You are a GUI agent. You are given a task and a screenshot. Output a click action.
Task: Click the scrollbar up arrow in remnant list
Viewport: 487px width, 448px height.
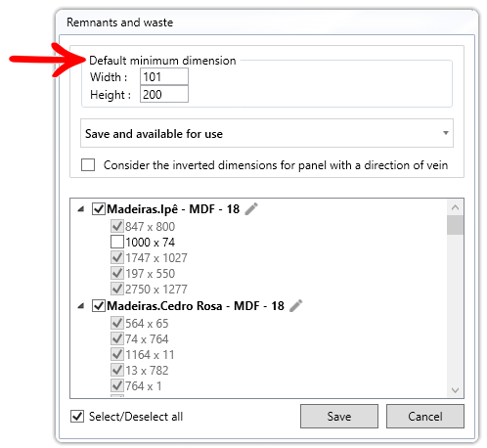(x=455, y=207)
